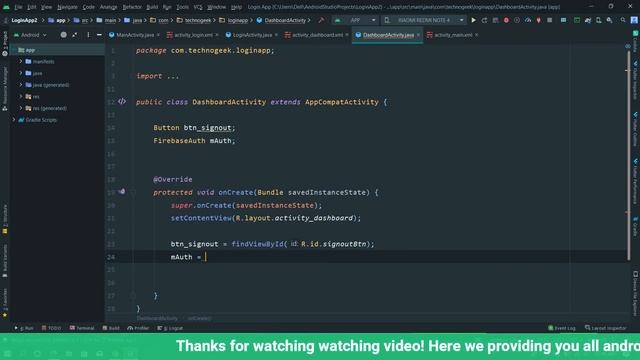Open the Xiaomi Redmi Note 4 device dropdown
The image size is (640, 360).
click(x=424, y=20)
